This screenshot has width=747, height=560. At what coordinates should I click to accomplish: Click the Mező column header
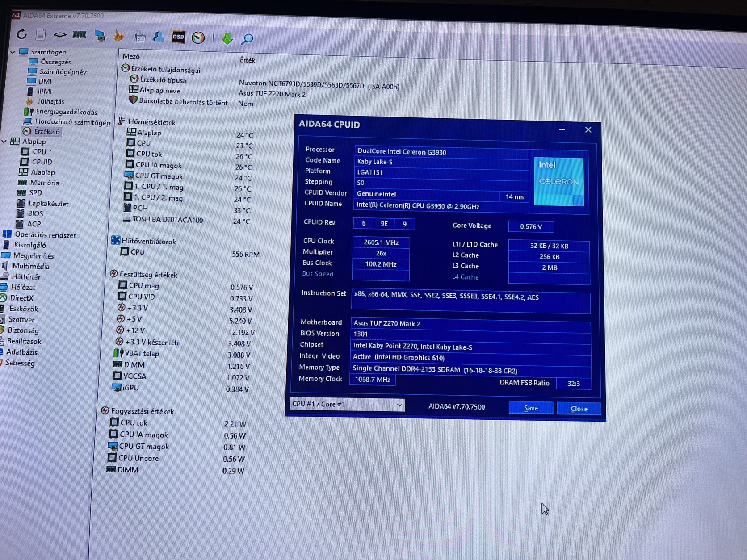coord(131,56)
